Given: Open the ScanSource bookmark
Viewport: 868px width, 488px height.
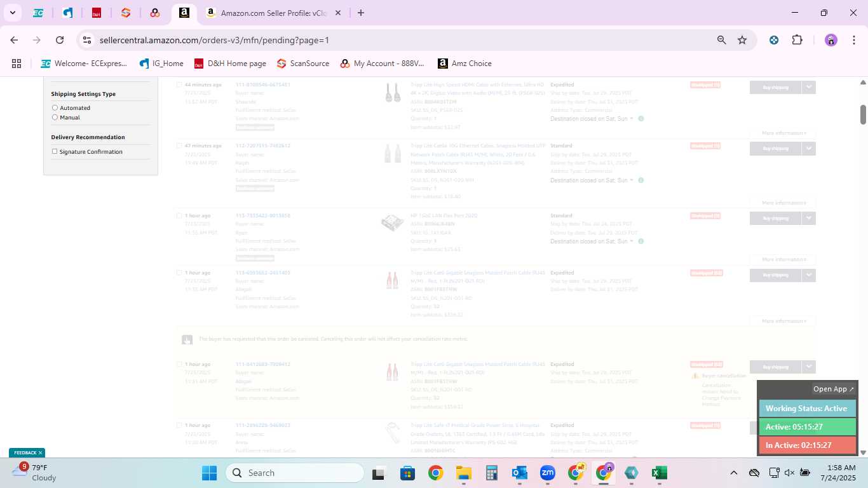Looking at the screenshot, I should (303, 64).
